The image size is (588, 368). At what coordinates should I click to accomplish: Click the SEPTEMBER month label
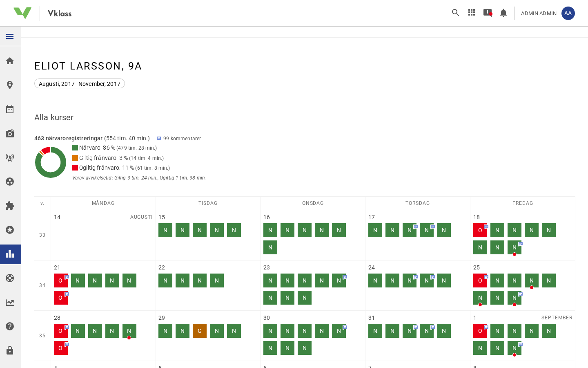point(557,318)
